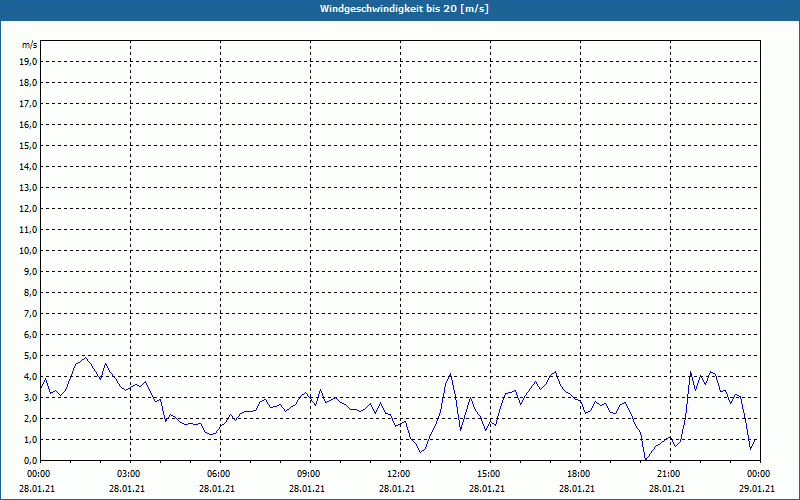Select the '1,0' y-axis value

click(30, 439)
